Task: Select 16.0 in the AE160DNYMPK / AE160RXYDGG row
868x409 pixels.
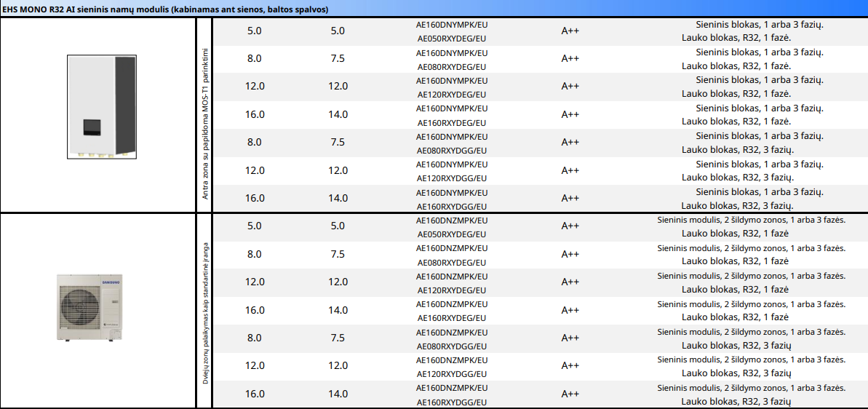Action: point(255,198)
